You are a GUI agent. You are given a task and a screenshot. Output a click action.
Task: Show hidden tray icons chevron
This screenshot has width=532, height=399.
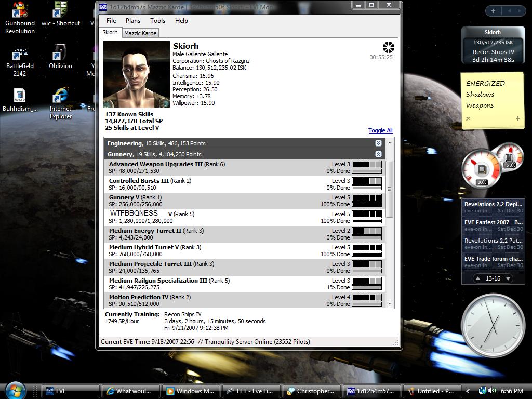click(x=468, y=391)
